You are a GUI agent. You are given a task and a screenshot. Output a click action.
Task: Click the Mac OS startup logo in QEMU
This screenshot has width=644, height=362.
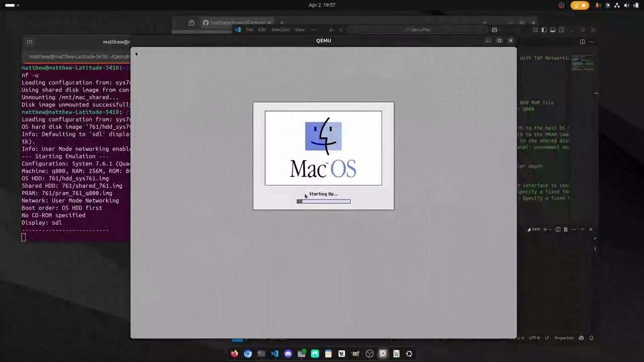324,148
